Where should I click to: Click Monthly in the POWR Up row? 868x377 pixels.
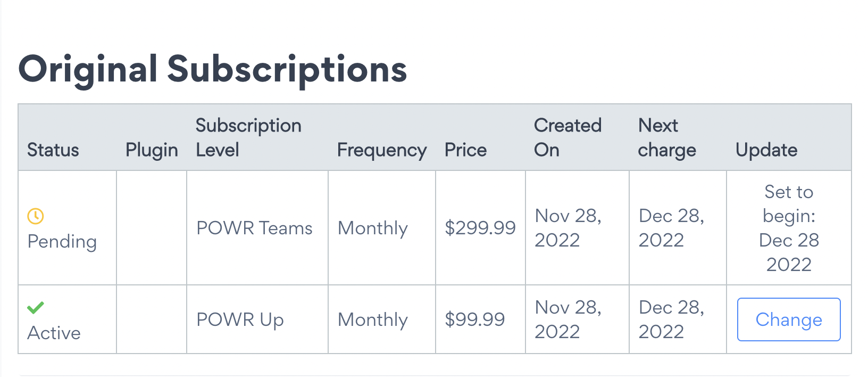click(373, 320)
